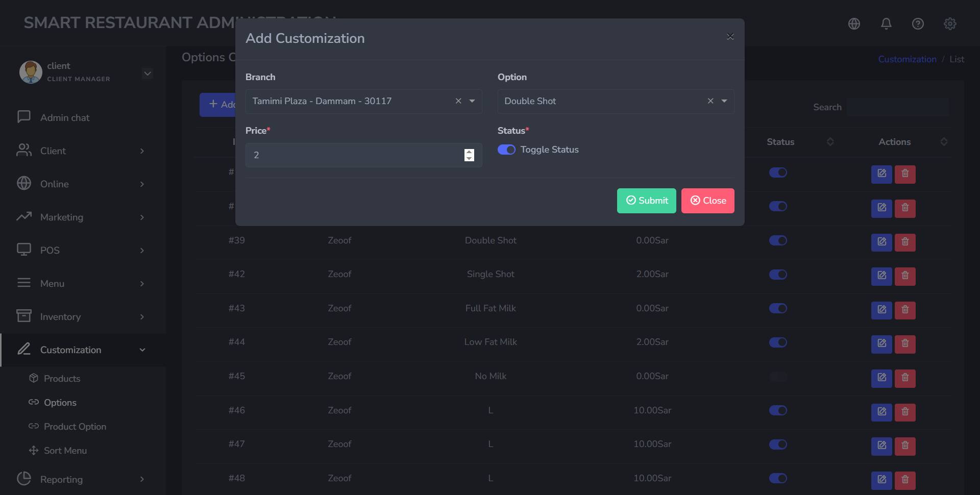Edit row #46 entry
980x495 pixels.
[881, 412]
